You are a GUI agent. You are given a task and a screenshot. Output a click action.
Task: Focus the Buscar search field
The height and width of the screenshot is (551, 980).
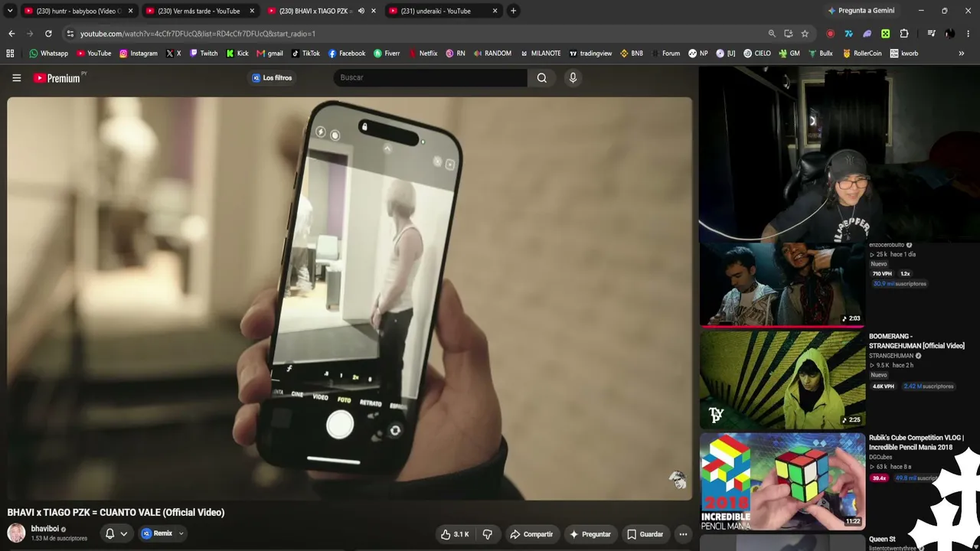coord(430,77)
